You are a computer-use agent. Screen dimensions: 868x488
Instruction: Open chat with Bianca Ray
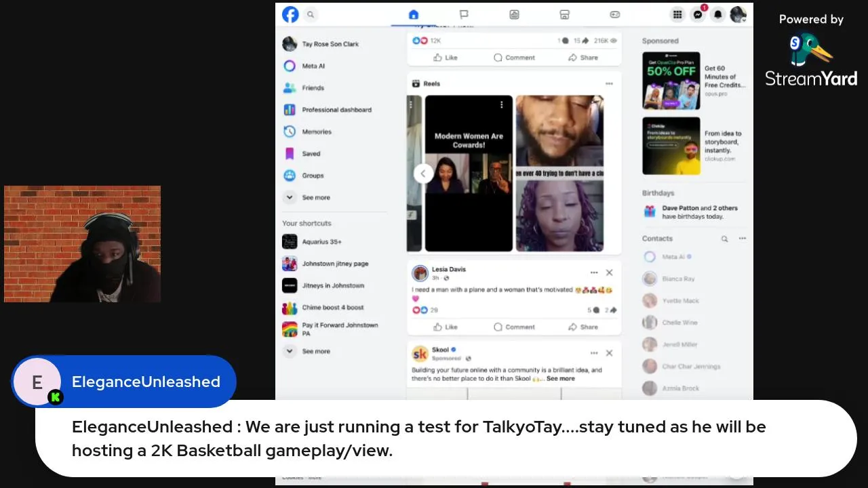(669, 279)
